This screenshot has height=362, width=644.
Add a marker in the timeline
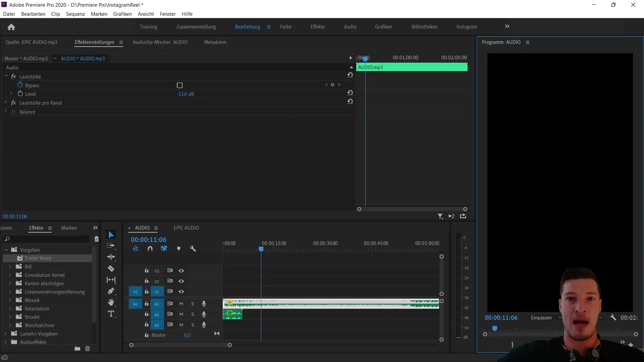pyautogui.click(x=179, y=249)
